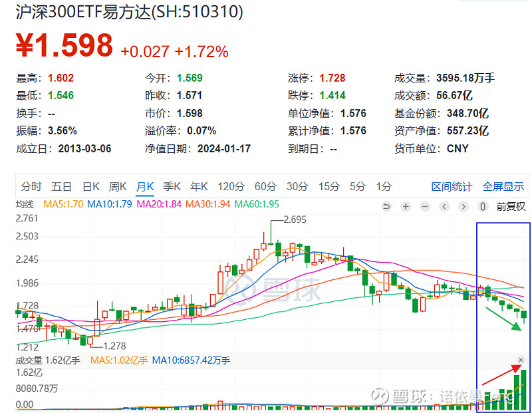Click the MA10:1.79 indicator label
Screen dimensions: 532x413
click(x=110, y=204)
